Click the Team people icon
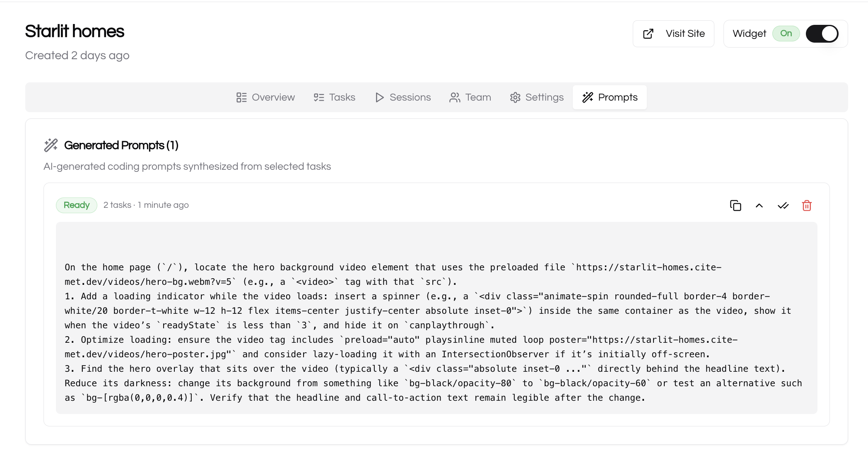This screenshot has width=868, height=462. click(x=455, y=97)
